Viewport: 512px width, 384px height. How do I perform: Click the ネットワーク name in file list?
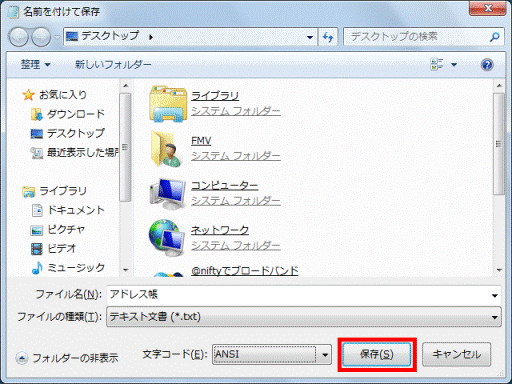220,230
